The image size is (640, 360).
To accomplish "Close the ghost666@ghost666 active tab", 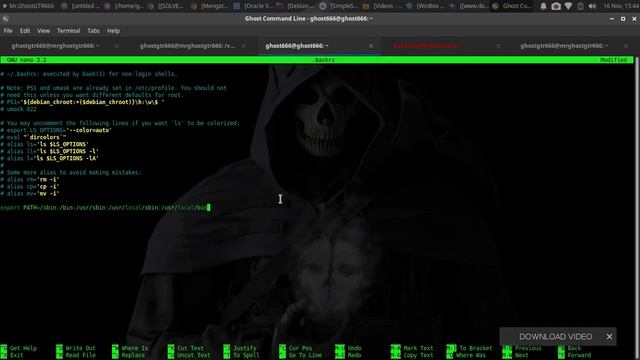I will coord(371,46).
